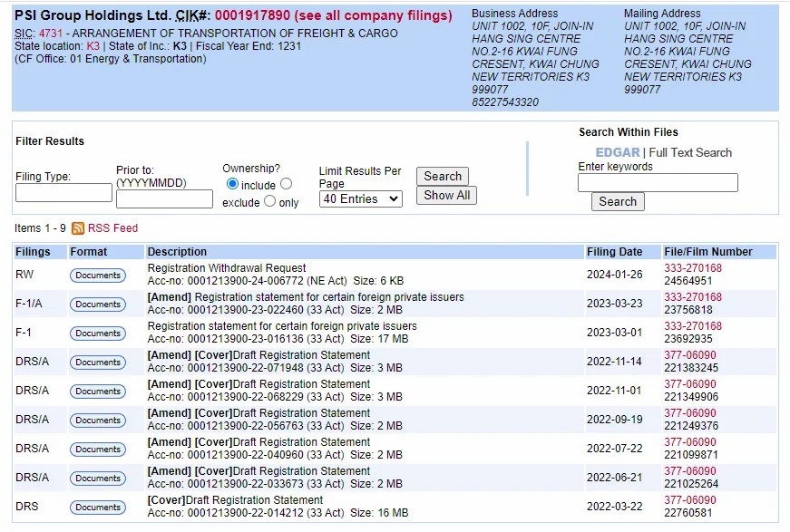
Task: Click film number 22760581
Action: tap(688, 513)
